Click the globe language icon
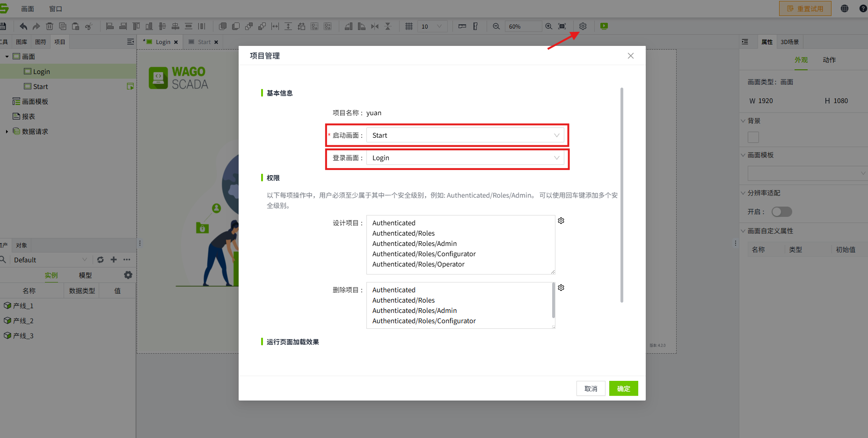 pos(844,8)
